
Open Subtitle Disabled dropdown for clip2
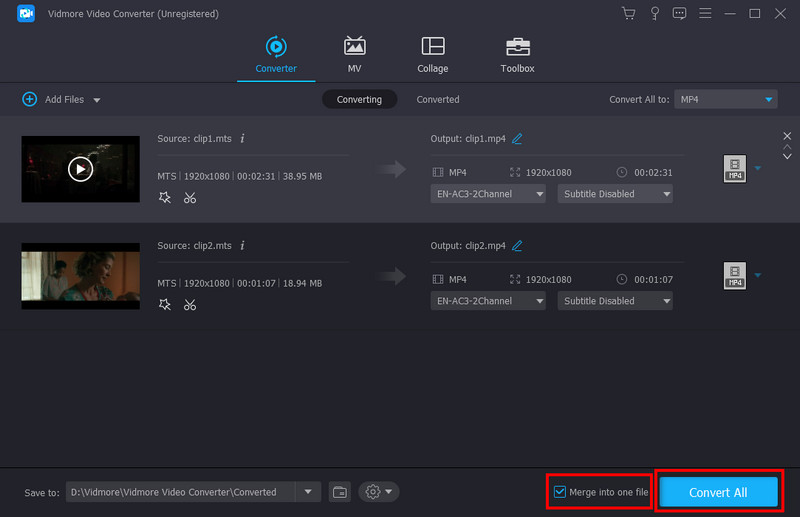(615, 301)
